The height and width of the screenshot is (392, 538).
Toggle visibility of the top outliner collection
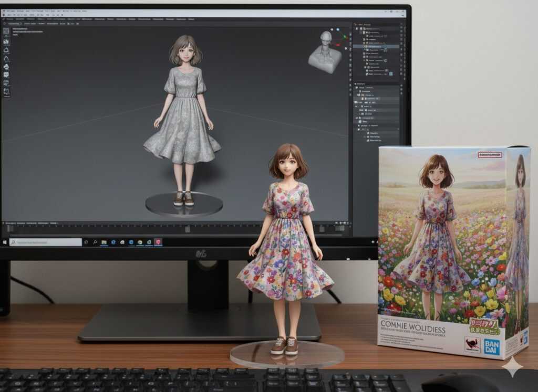(x=401, y=29)
